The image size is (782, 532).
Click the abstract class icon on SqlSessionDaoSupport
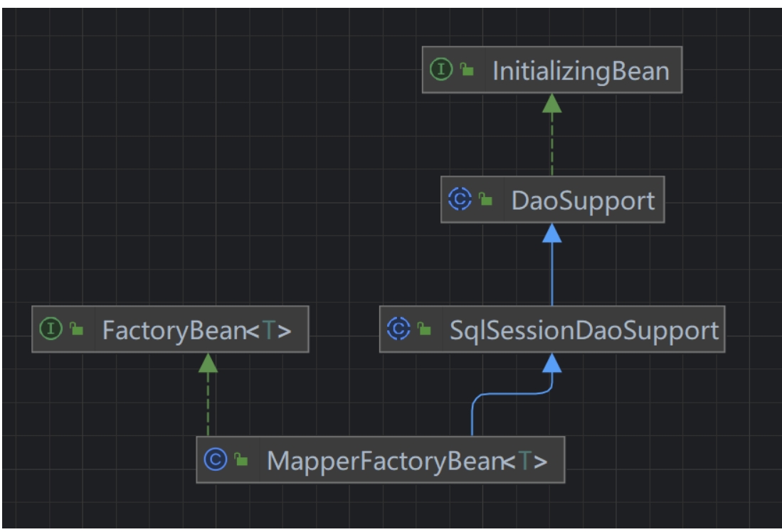[x=398, y=330]
